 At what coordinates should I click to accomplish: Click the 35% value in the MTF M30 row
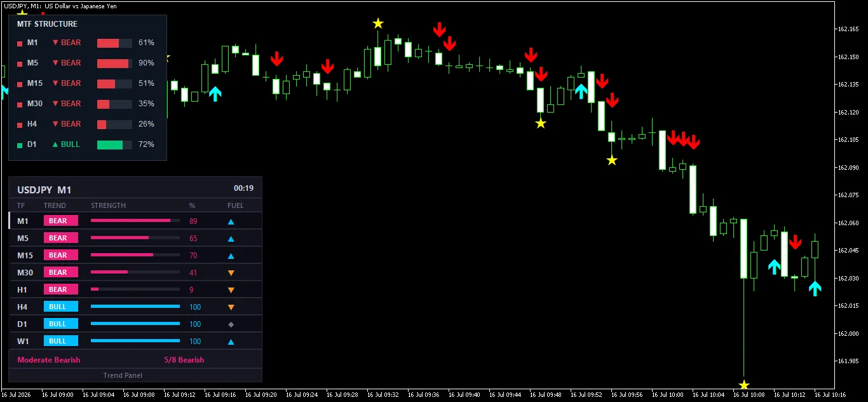[146, 104]
